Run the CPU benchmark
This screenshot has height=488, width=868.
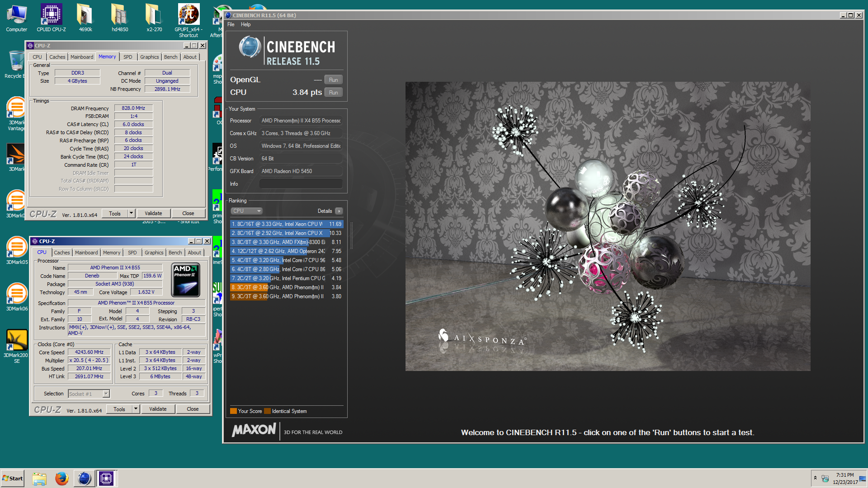333,93
